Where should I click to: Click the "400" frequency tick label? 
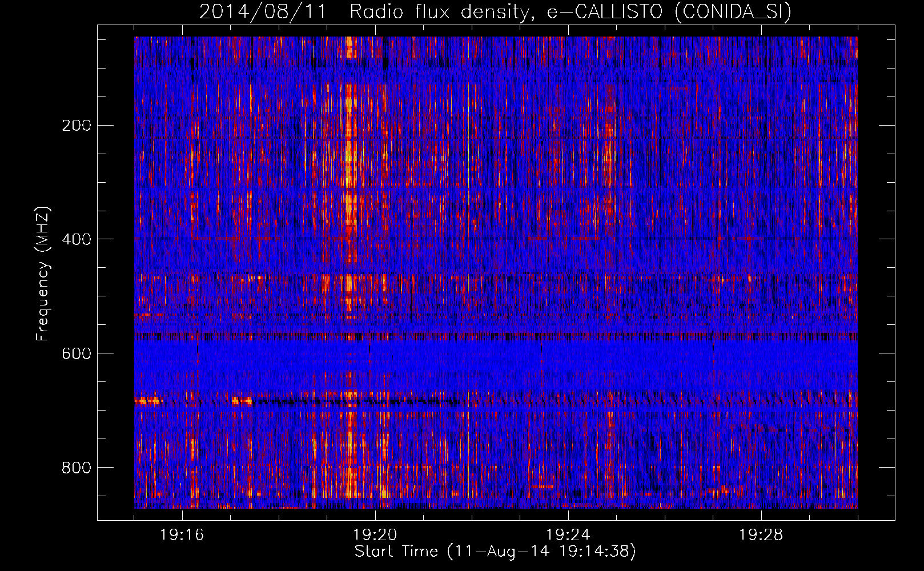[x=77, y=239]
